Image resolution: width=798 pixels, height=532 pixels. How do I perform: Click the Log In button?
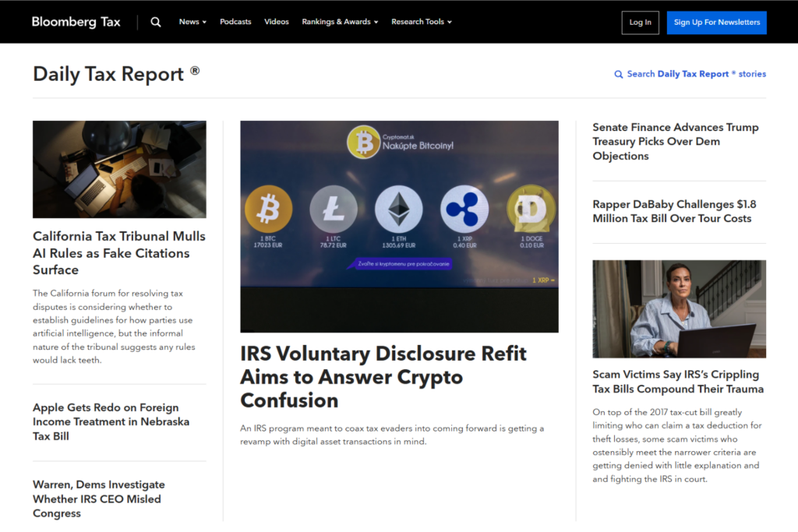coord(641,23)
